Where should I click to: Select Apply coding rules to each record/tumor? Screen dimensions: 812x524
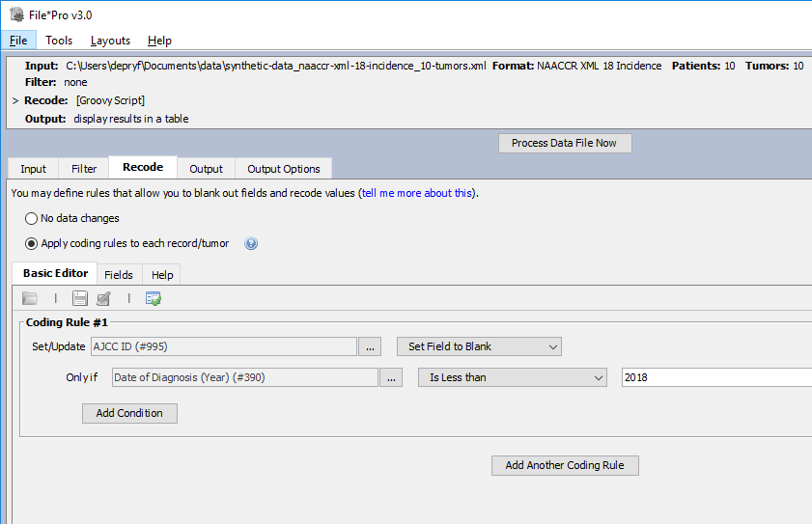coord(32,244)
